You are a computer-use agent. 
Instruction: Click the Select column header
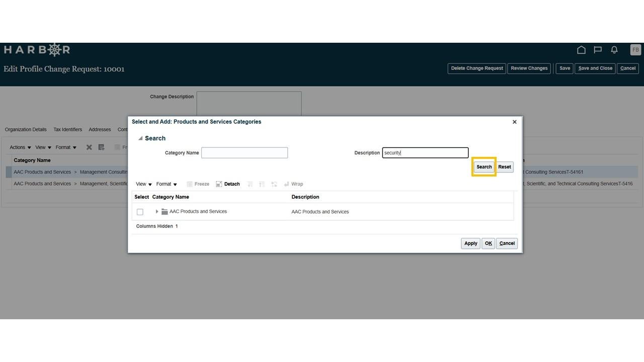[x=141, y=197]
